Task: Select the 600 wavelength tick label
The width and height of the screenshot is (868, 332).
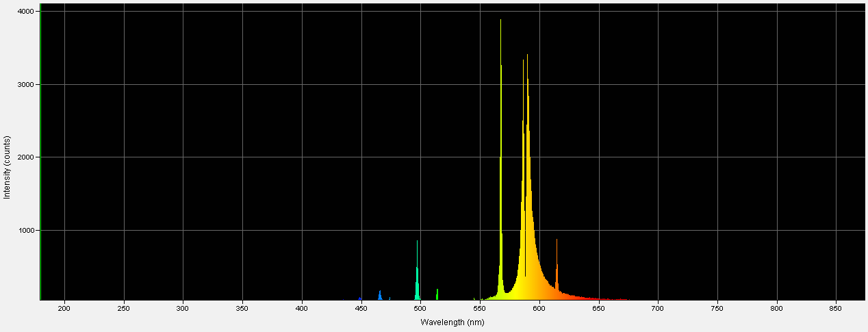Action: (539, 309)
